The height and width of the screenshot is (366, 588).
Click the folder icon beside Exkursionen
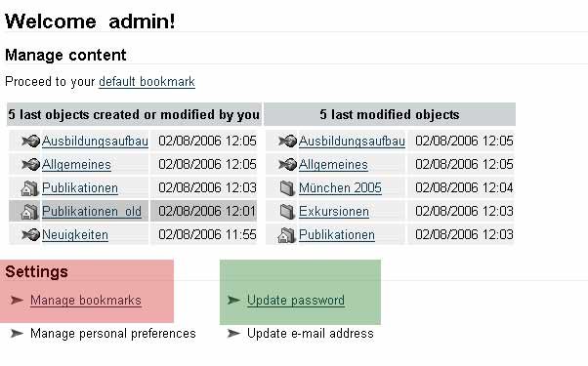coord(287,212)
